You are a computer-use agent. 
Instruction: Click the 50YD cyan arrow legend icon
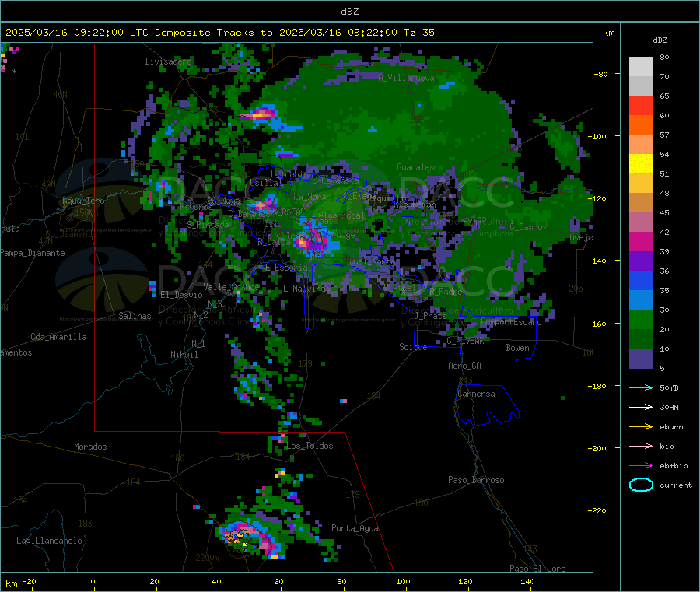click(x=641, y=387)
